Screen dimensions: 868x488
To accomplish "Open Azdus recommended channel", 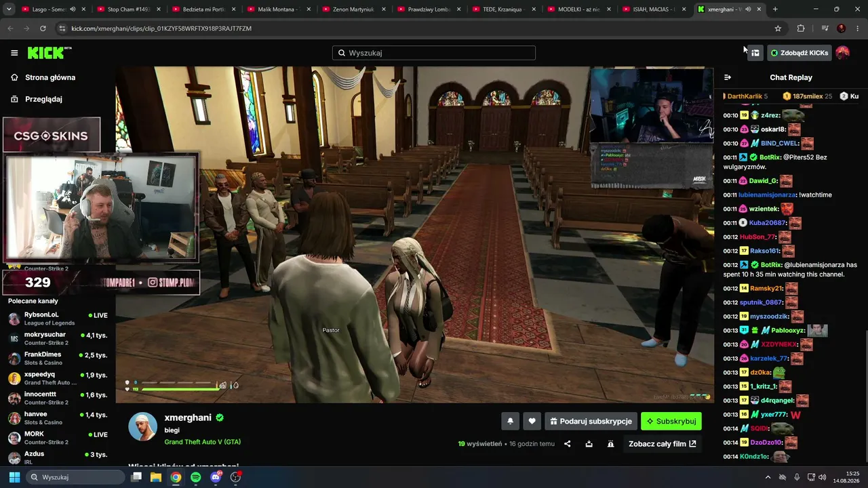I will 58,457.
